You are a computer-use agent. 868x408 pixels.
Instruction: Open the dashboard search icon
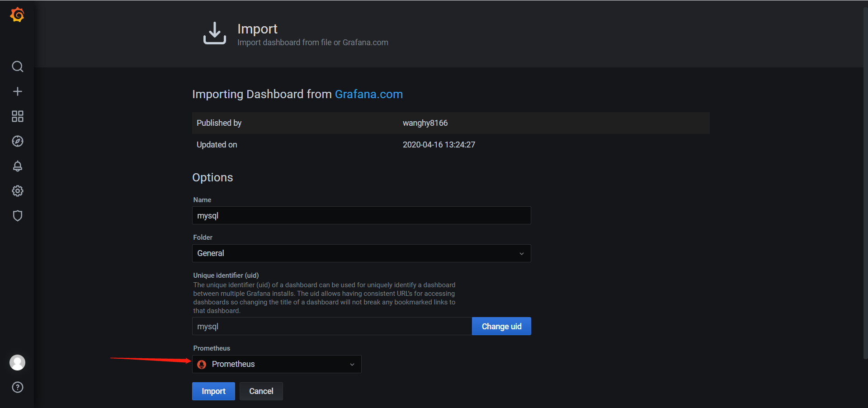(x=18, y=66)
